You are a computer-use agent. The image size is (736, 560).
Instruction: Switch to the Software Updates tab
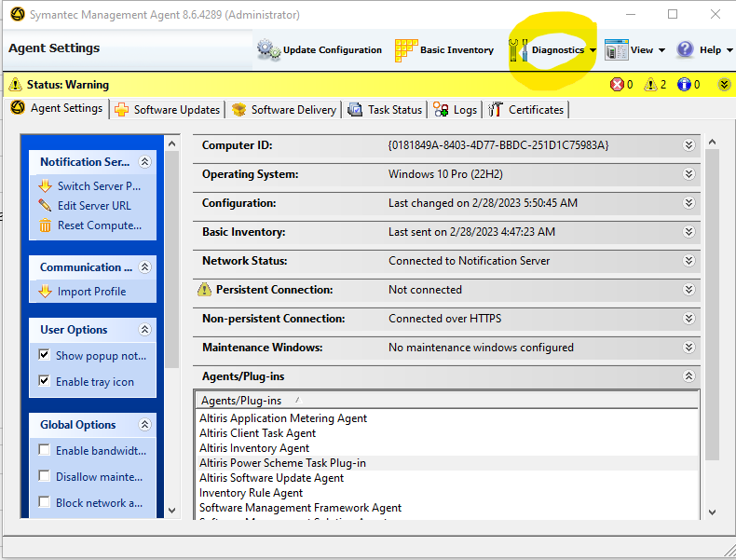point(168,110)
